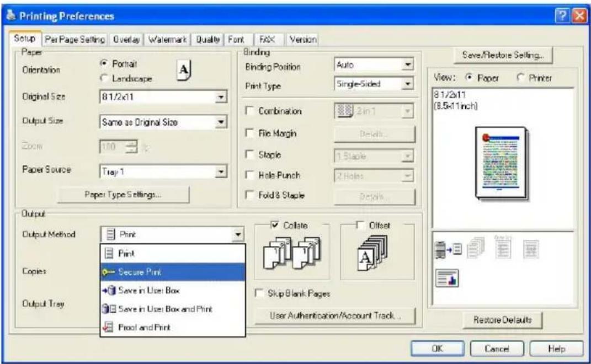Choose Save in User Box option
Screen dimensions: 591x364
pos(173,290)
